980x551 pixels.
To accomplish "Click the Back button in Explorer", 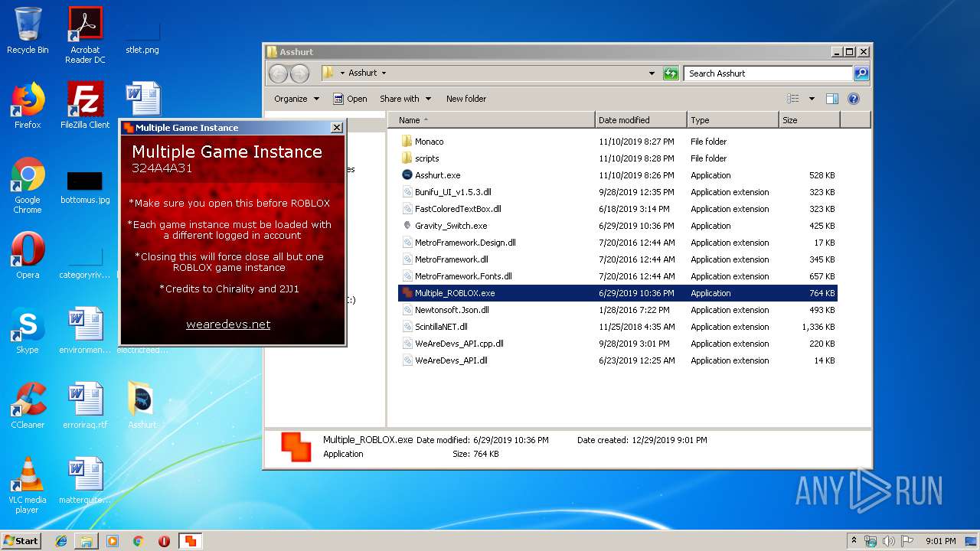I will click(x=278, y=73).
